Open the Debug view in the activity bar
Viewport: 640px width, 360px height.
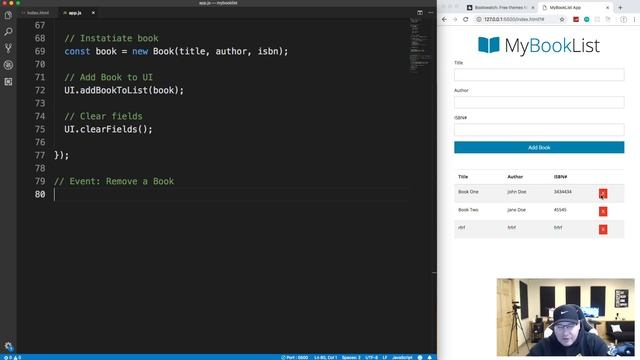(x=8, y=65)
